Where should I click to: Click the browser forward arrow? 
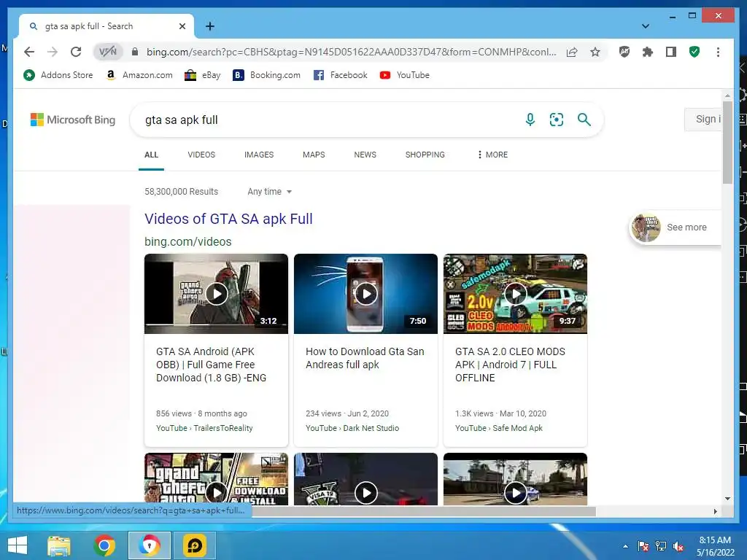tap(53, 52)
